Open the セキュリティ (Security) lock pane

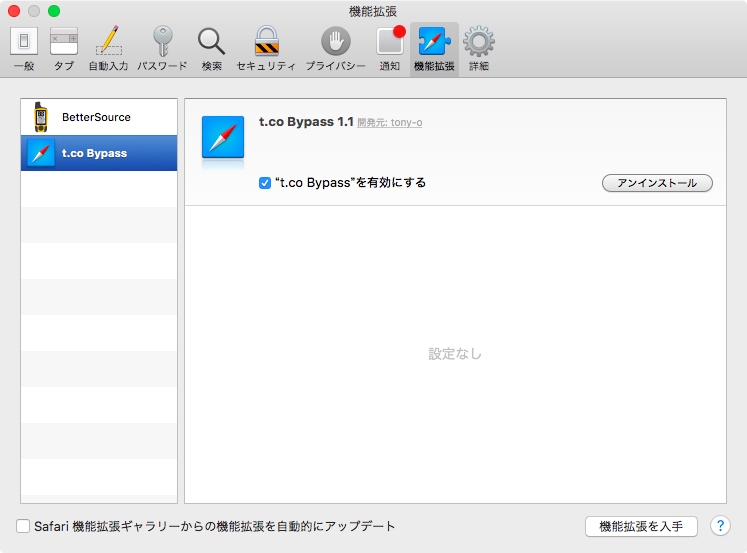point(266,48)
